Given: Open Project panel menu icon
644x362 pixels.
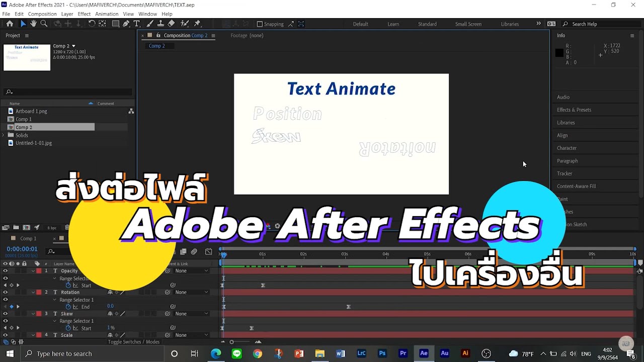Looking at the screenshot, I should 27,36.
